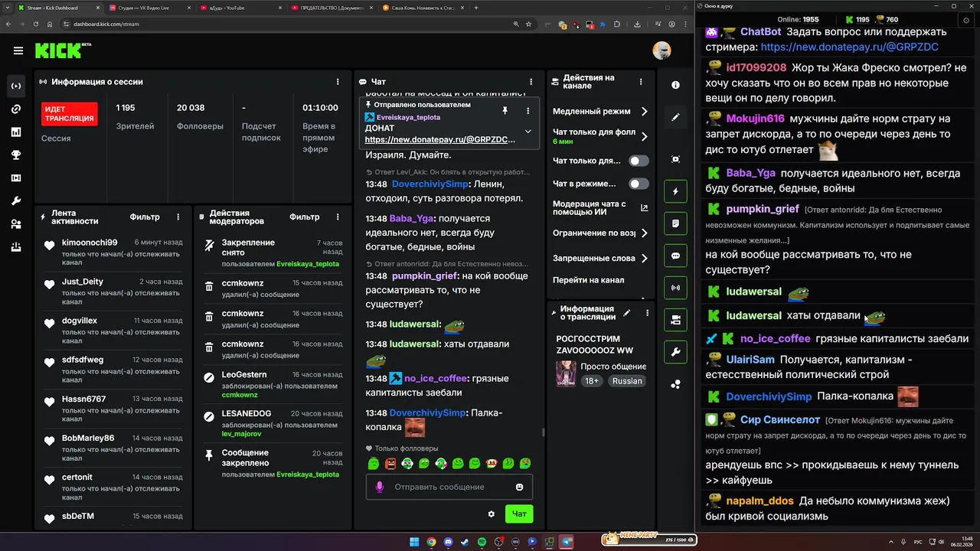Click the camera panel icon in right toolbar
The height and width of the screenshot is (551, 980).
click(675, 320)
